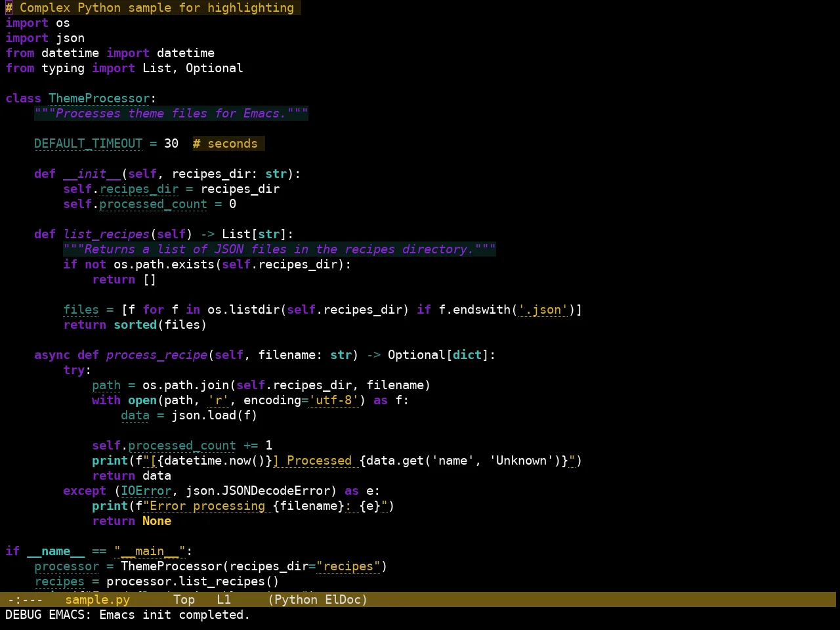Click 'recipes = processor.list_recipes()' line
This screenshot has height=630, width=840.
157,581
